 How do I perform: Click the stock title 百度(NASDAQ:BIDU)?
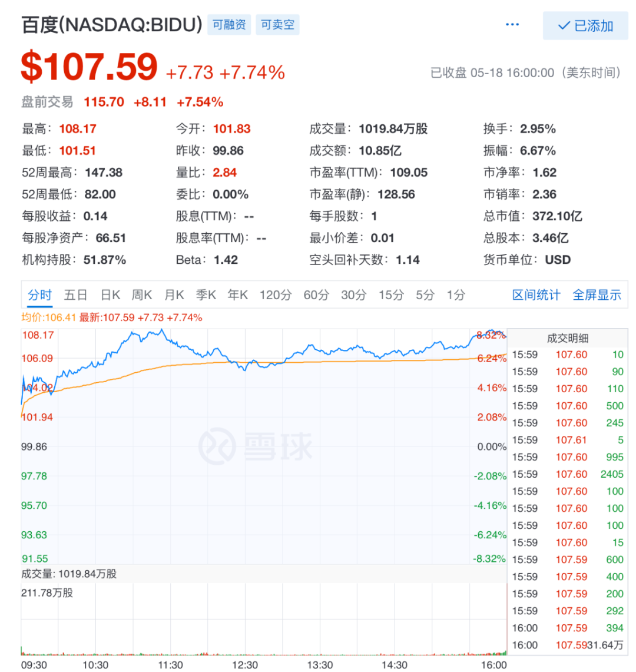point(112,25)
